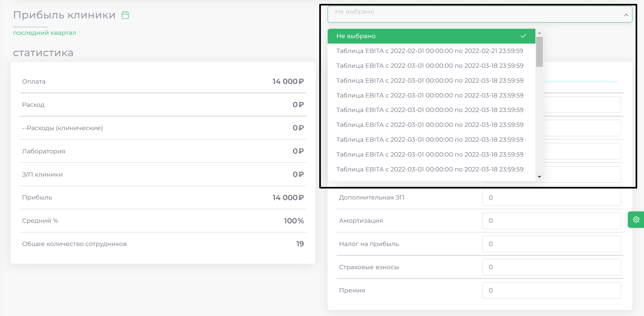
Task: Focus the Дополнительная ЗП input field
Action: click(x=552, y=198)
